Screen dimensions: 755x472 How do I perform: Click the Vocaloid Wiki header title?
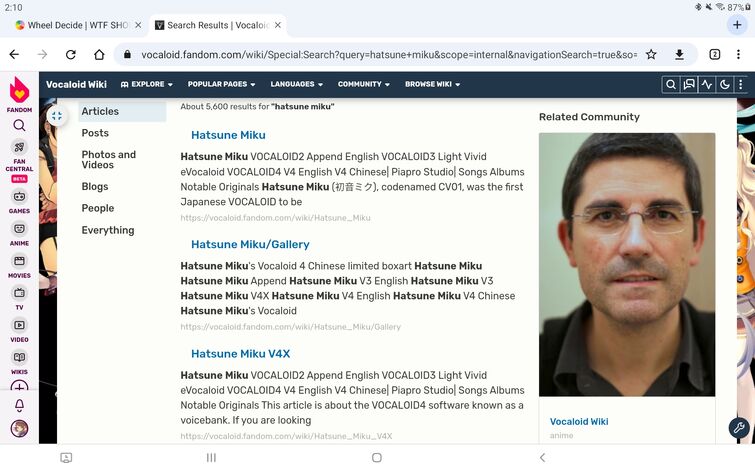(76, 84)
